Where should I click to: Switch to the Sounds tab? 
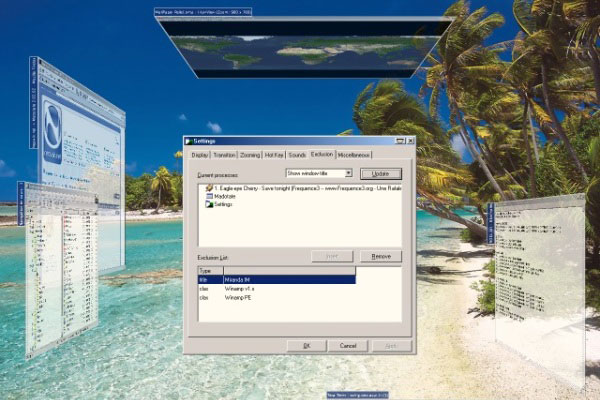pos(297,155)
